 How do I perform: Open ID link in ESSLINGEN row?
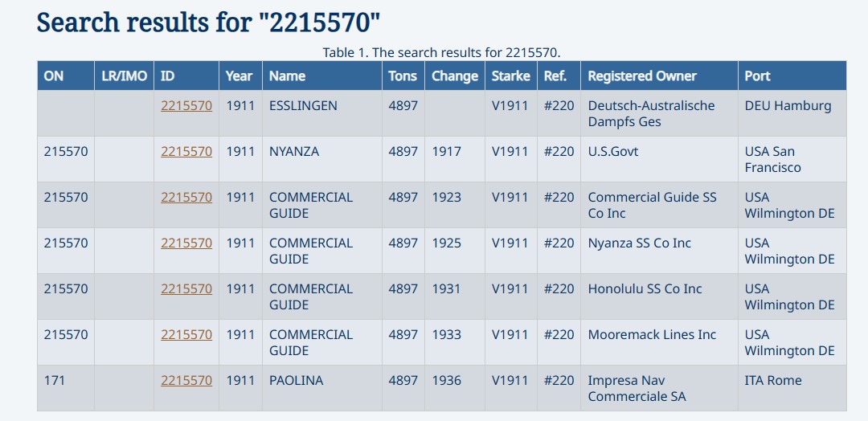[186, 106]
